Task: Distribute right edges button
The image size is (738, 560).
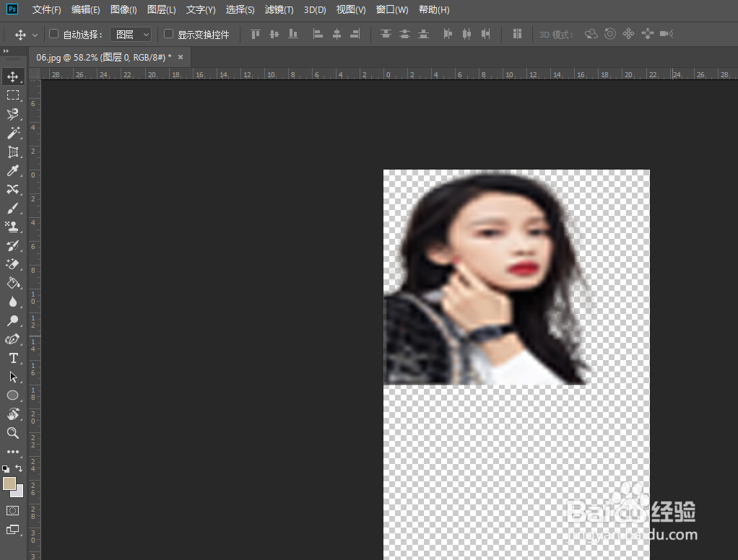Action: [x=486, y=34]
